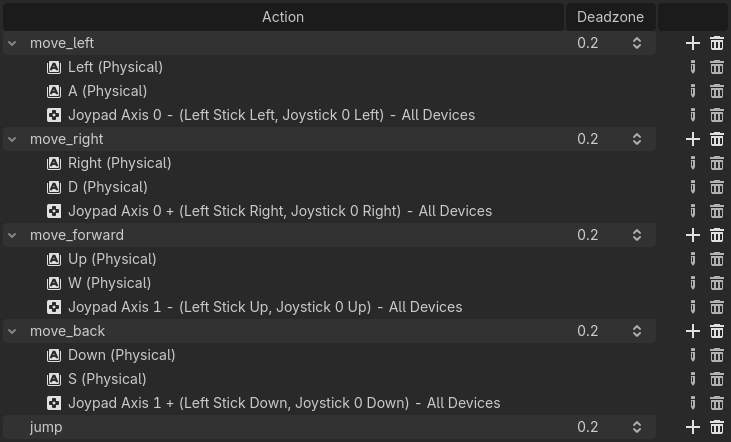Viewport: 731px width, 442px height.
Task: Edit the Joypad Axis 0 + event
Action: click(x=693, y=211)
